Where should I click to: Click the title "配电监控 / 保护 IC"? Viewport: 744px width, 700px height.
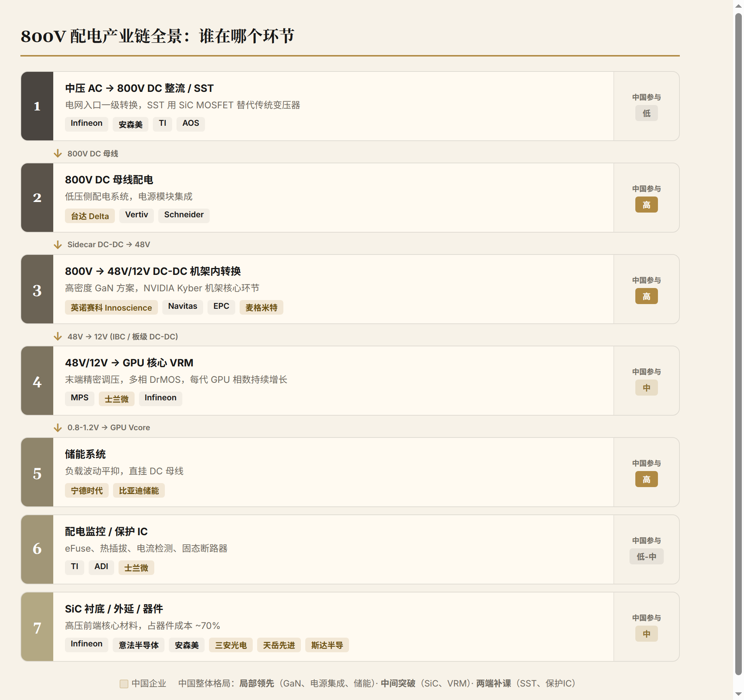click(106, 532)
